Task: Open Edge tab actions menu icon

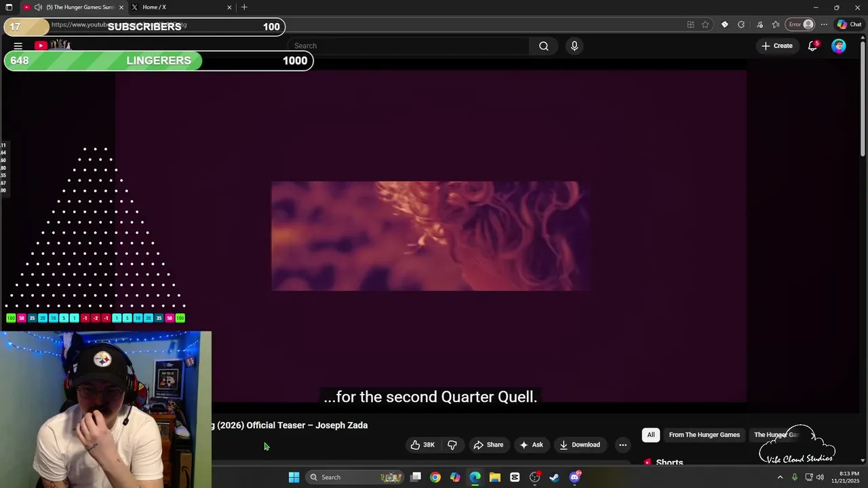Action: 9,7
